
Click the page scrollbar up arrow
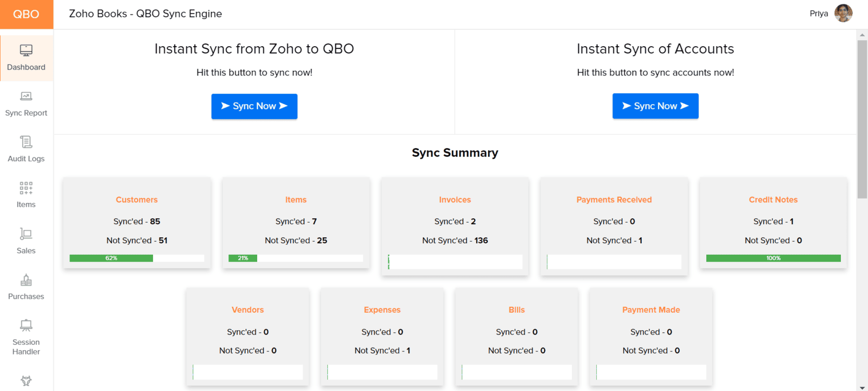pyautogui.click(x=863, y=35)
